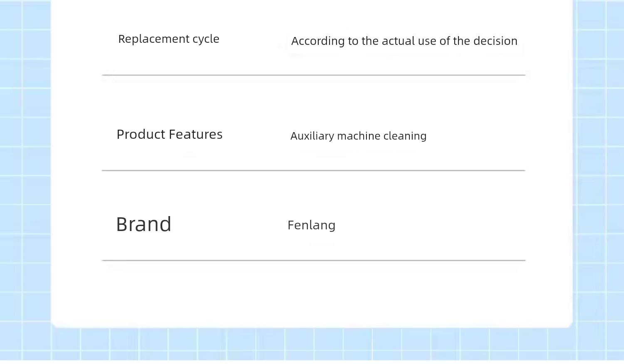624x364 pixels.
Task: Click the blank white space between Brand and Fenlang
Action: tap(229, 224)
